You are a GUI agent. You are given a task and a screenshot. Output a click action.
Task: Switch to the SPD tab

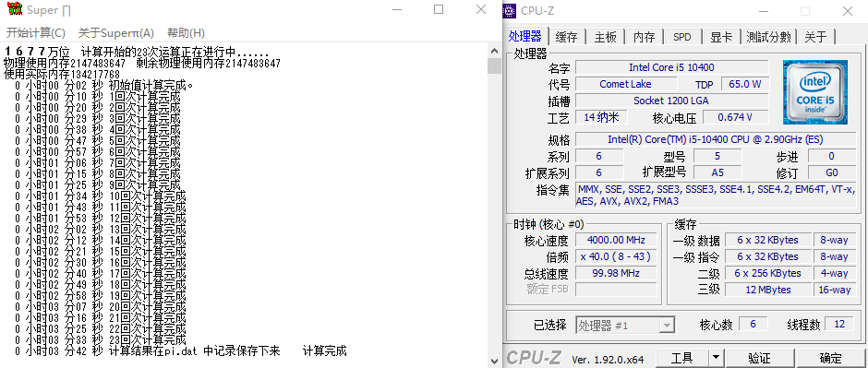click(x=682, y=37)
